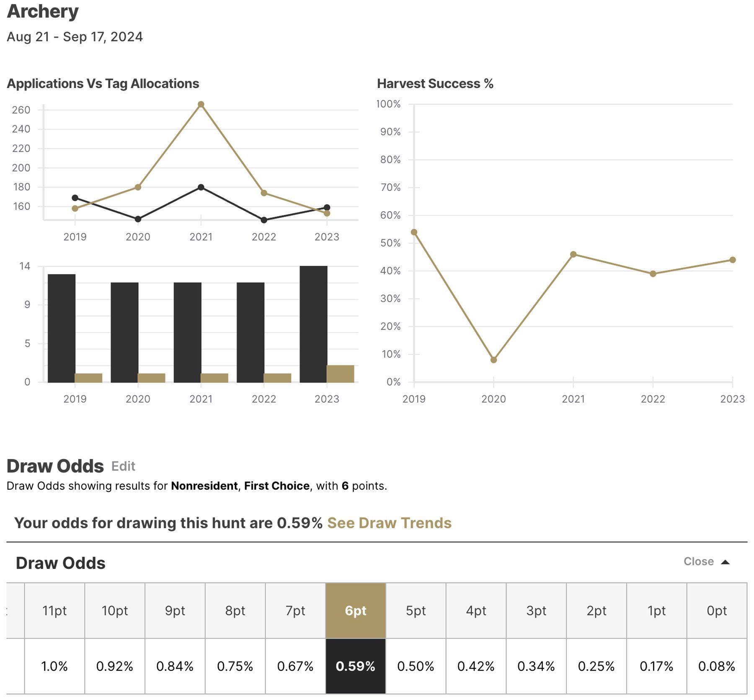Click the 2022 Harvest Success data point
Viewport: 754px width, 700px height.
(652, 274)
